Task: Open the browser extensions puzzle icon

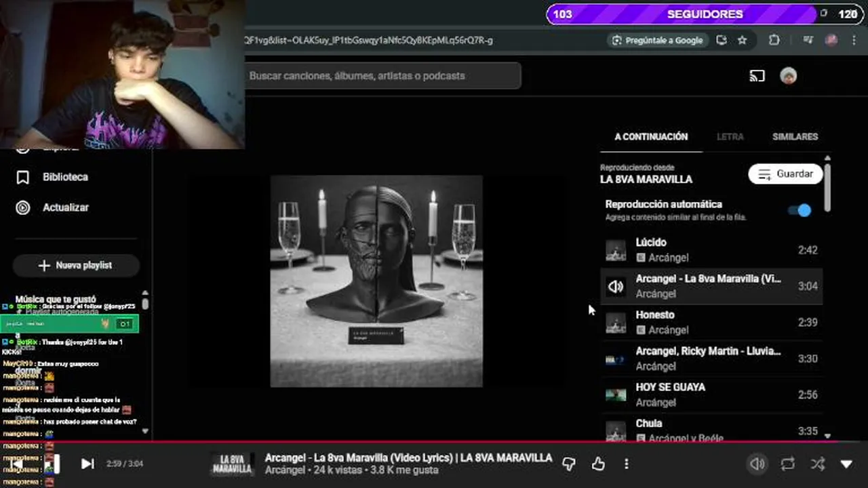Action: pyautogui.click(x=774, y=40)
